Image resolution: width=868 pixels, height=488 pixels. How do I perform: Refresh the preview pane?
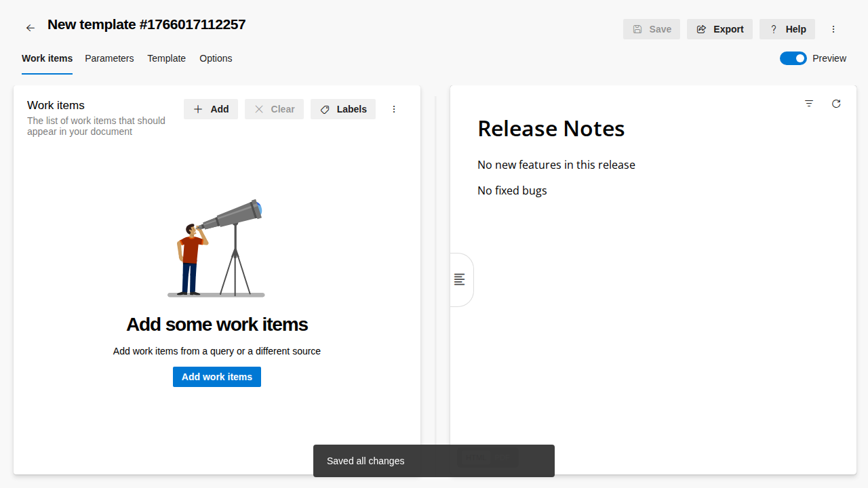(x=836, y=104)
